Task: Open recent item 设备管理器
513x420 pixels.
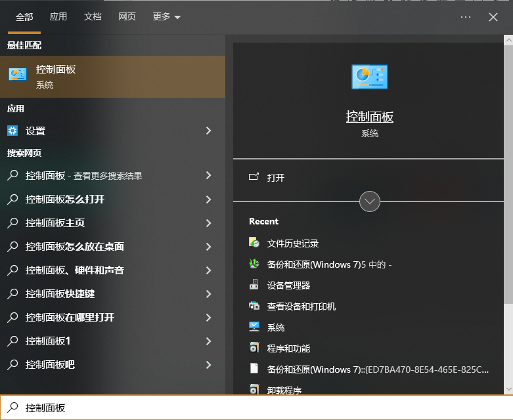Action: point(288,285)
